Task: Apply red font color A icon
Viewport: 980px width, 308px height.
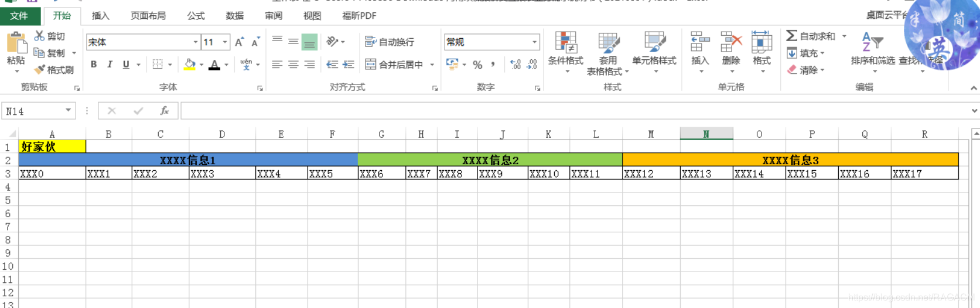Action: (x=214, y=65)
